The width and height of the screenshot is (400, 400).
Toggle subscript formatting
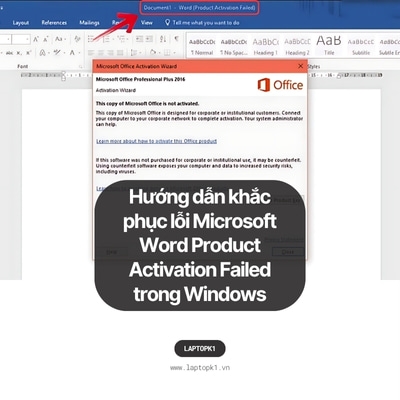pos(19,53)
